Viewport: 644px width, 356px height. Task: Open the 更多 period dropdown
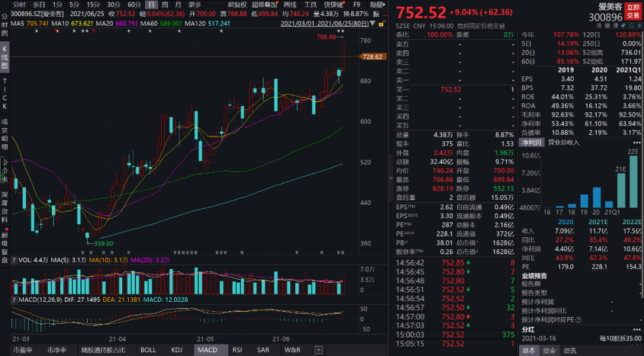(194, 5)
